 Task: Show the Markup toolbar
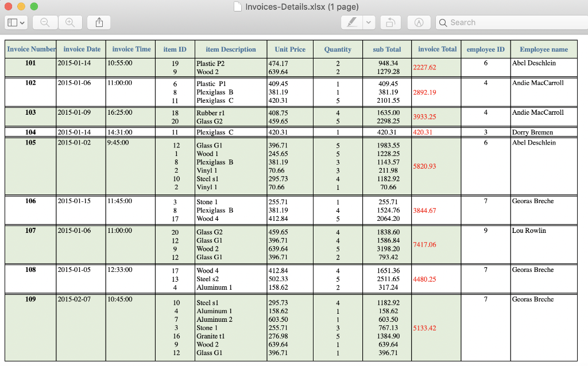(419, 22)
